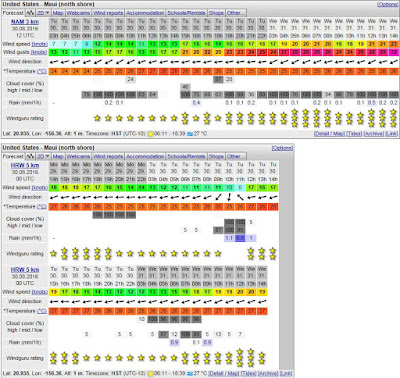Open [Link] in HRW footer

(286, 373)
